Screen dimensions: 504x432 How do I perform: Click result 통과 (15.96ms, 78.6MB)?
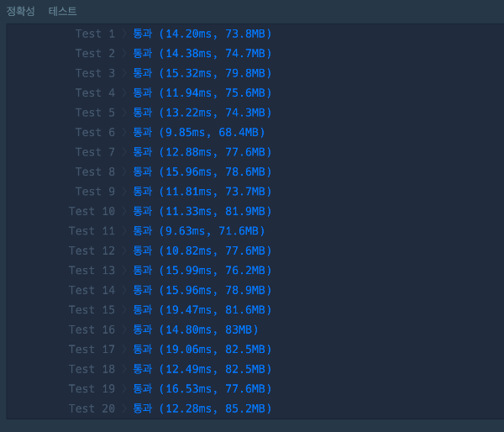coord(202,171)
